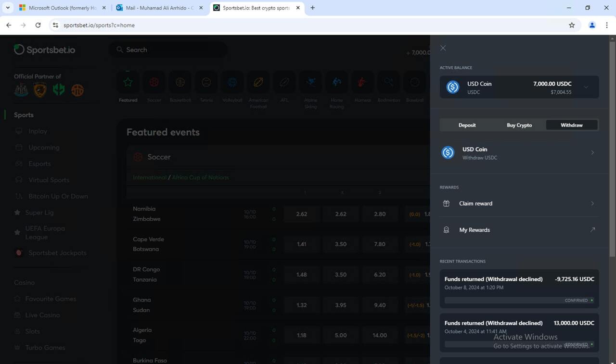Click the Sportsbet.io logo

(x=44, y=50)
